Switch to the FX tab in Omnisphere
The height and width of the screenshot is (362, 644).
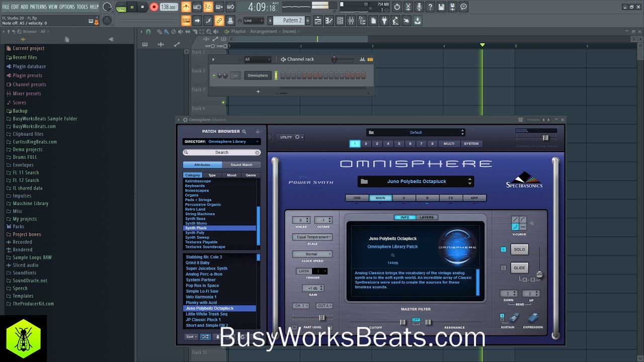point(450,198)
